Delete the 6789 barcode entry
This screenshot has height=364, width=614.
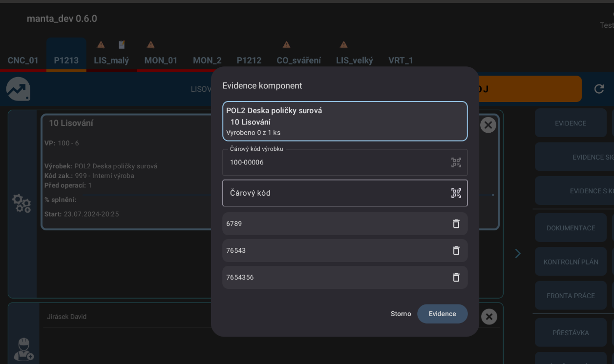pos(456,224)
